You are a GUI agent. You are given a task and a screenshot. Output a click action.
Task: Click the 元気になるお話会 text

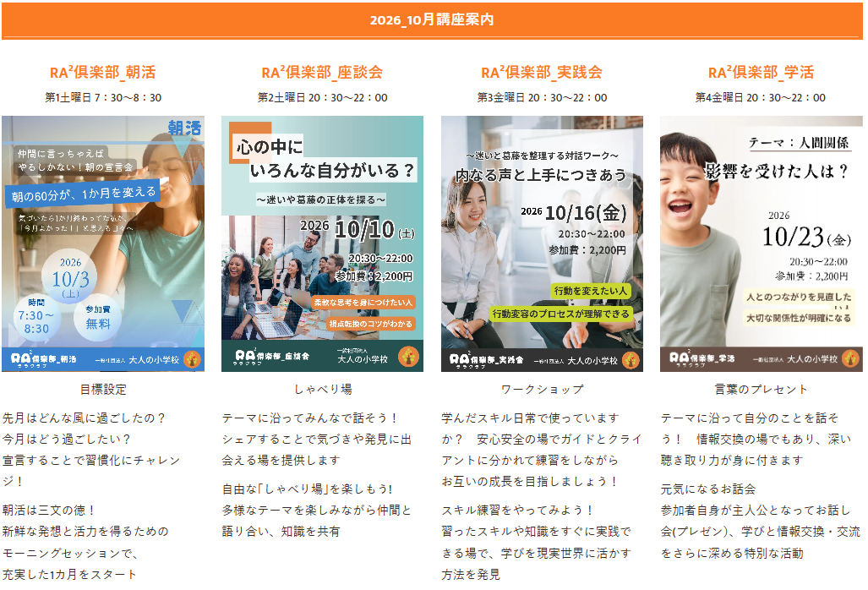(x=708, y=489)
